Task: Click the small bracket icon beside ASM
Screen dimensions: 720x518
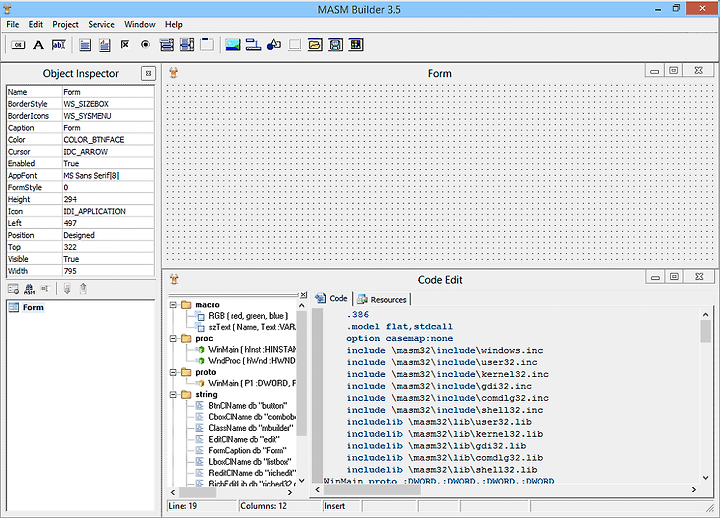Action: (x=45, y=288)
